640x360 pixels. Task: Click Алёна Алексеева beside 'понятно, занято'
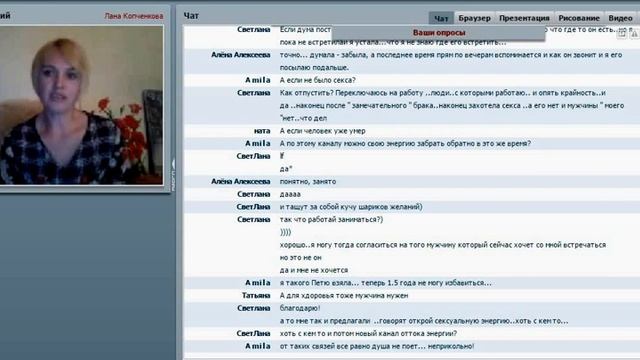tap(240, 182)
